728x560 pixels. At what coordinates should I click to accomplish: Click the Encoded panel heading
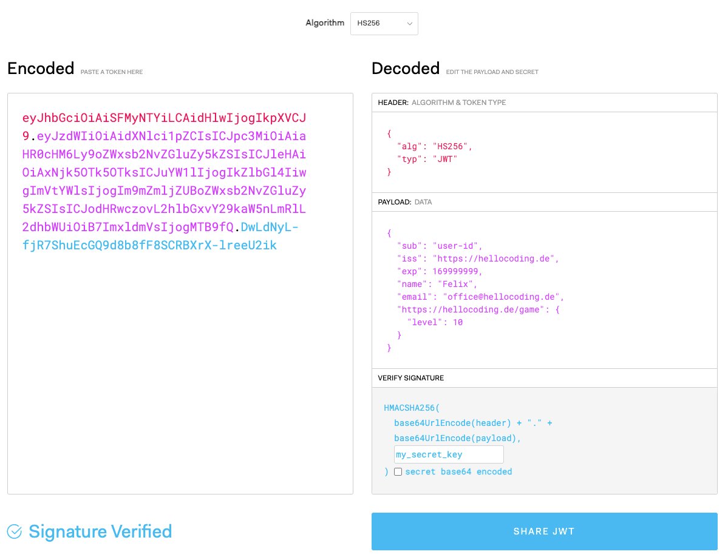coord(40,68)
